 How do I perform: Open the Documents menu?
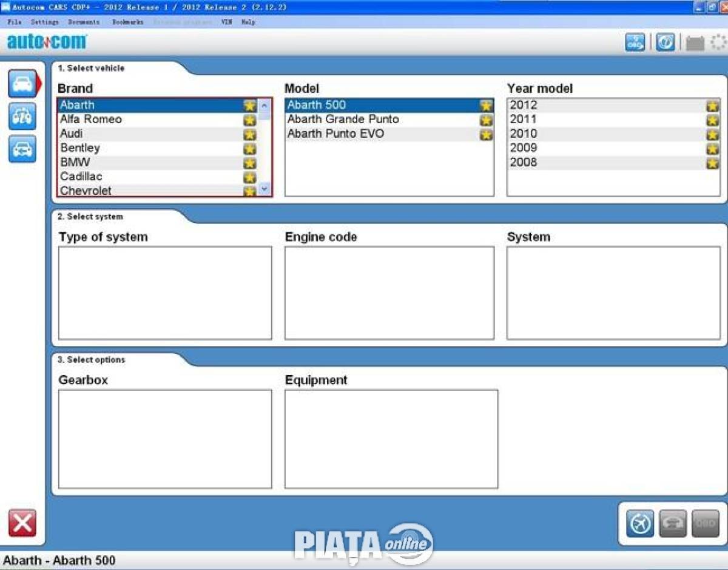[x=84, y=22]
